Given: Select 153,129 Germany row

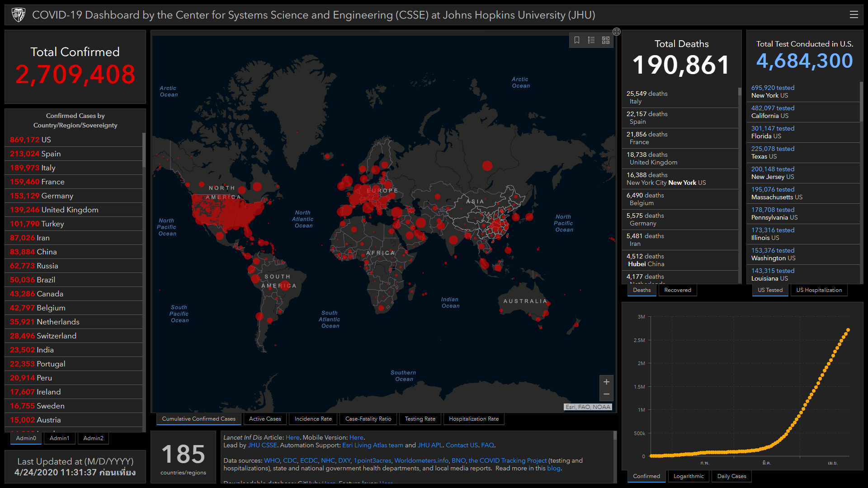Looking at the screenshot, I should 74,196.
